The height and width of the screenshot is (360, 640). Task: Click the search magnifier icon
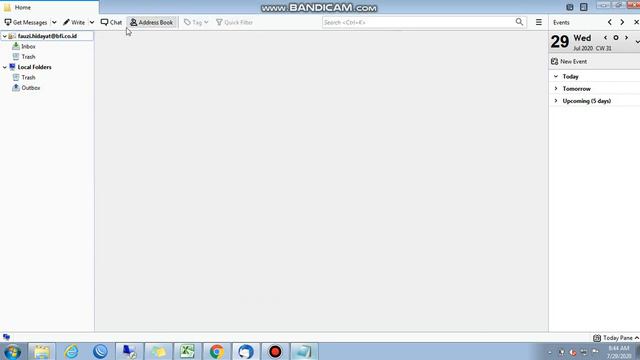pyautogui.click(x=519, y=22)
